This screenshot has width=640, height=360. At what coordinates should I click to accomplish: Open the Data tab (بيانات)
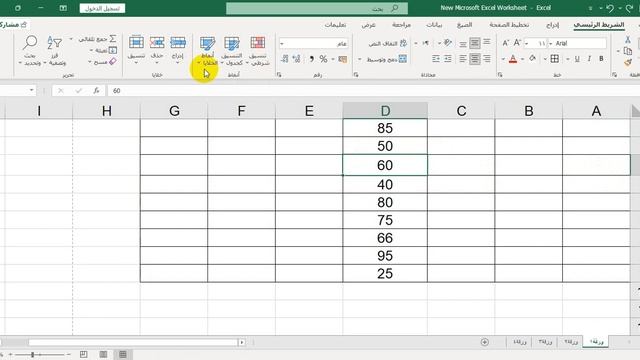pyautogui.click(x=434, y=25)
